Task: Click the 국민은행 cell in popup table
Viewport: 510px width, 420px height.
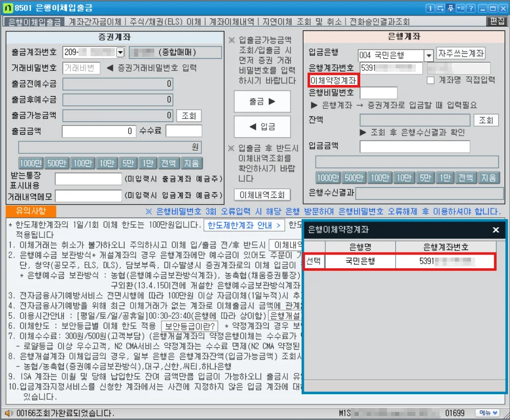Action: pos(360,261)
